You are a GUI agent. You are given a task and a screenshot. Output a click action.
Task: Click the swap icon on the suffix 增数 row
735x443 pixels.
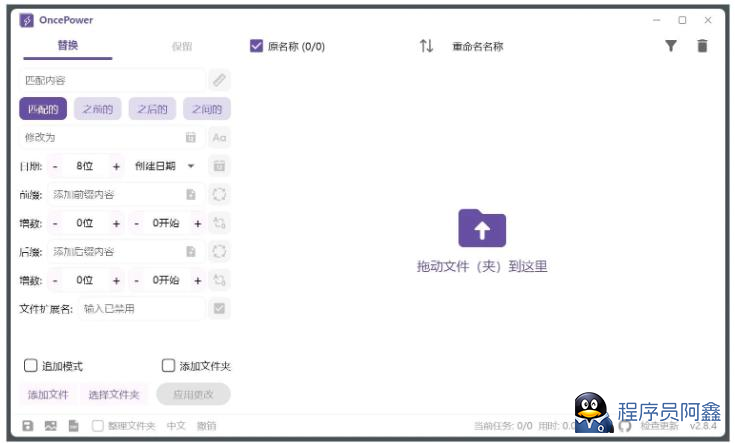[x=219, y=280]
